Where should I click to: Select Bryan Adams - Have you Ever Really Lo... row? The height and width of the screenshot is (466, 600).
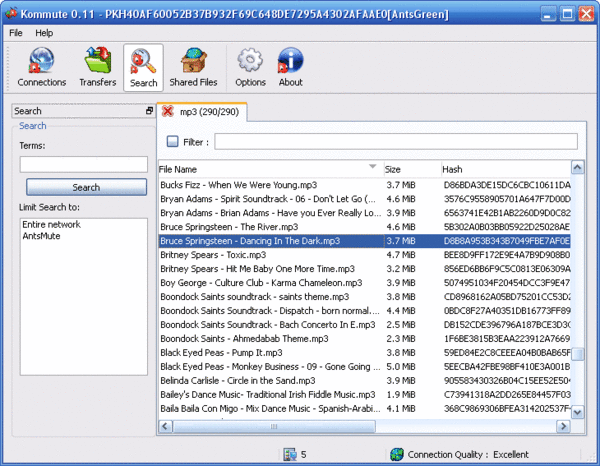(x=364, y=213)
